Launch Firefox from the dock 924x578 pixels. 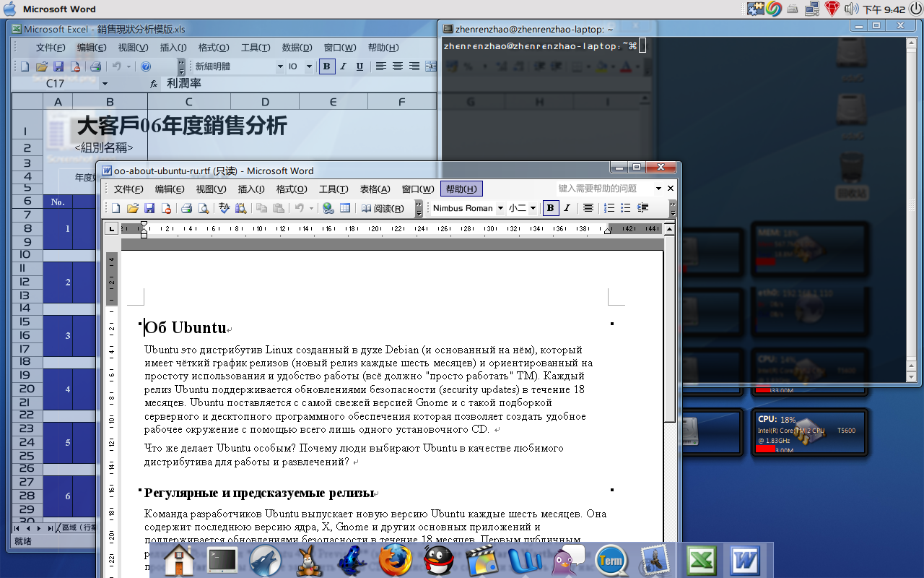coord(395,560)
